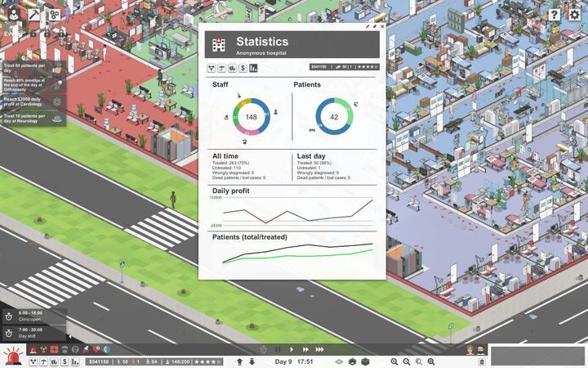Screen dimensions: 588x368
Task: Open the staff management icon at top left
Action: point(14,16)
